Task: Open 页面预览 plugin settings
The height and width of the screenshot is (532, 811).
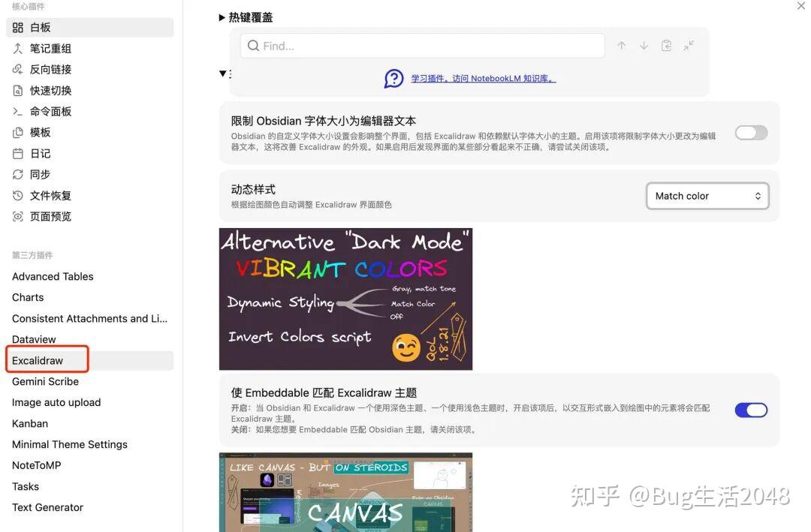Action: (x=90, y=217)
